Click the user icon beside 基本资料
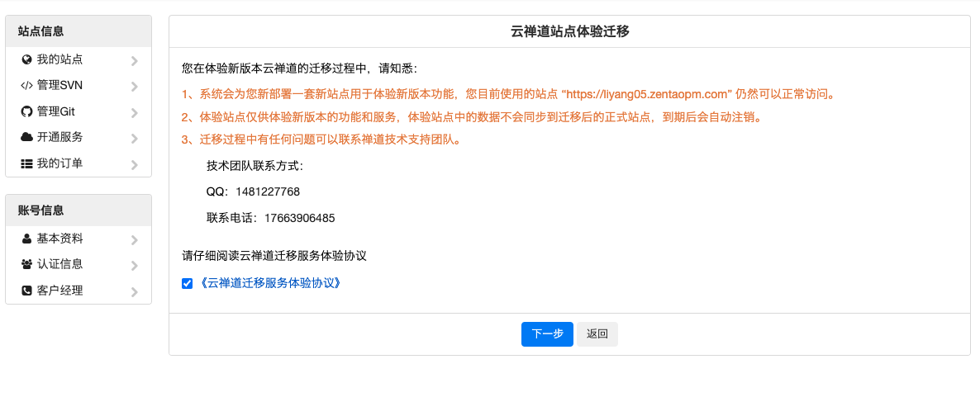This screenshot has height=416, width=980. [x=26, y=239]
